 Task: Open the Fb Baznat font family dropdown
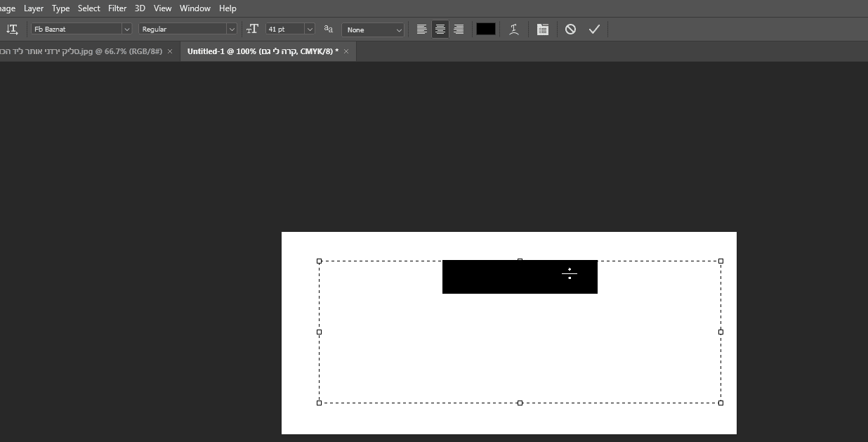coord(126,29)
